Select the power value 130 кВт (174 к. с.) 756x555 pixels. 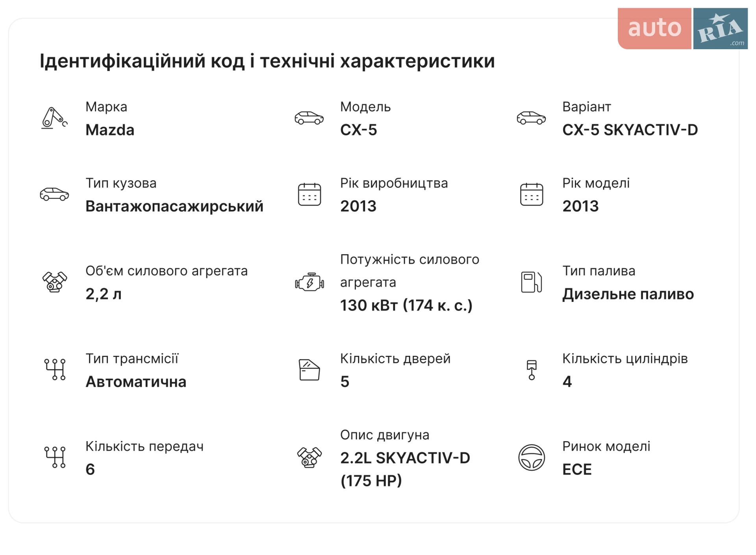(406, 305)
